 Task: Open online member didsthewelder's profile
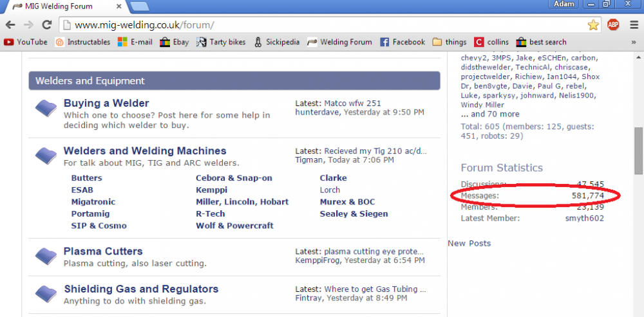486,68
